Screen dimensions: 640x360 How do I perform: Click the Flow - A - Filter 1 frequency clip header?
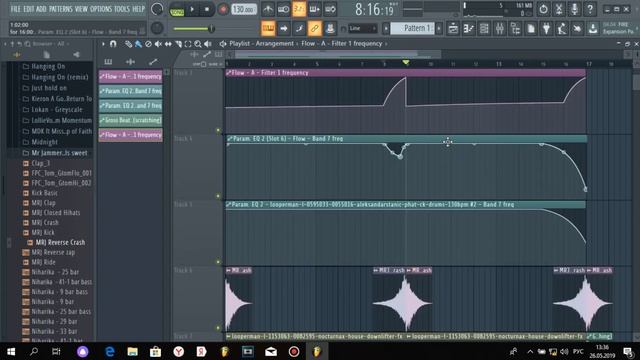click(x=405, y=73)
